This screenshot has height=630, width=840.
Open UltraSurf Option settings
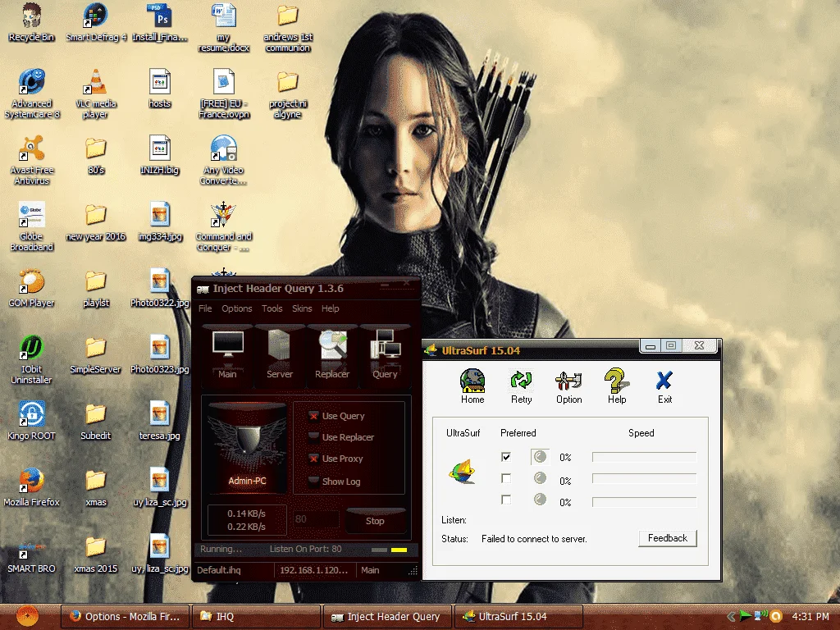click(x=569, y=386)
